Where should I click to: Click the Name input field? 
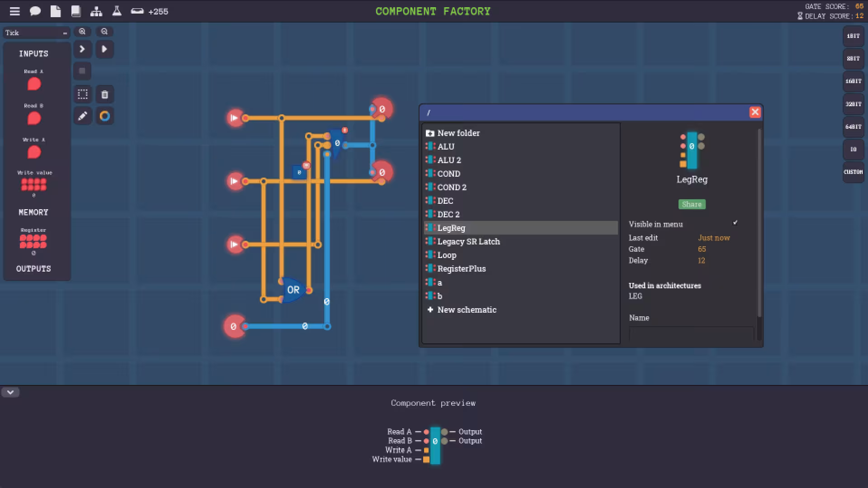[691, 333]
